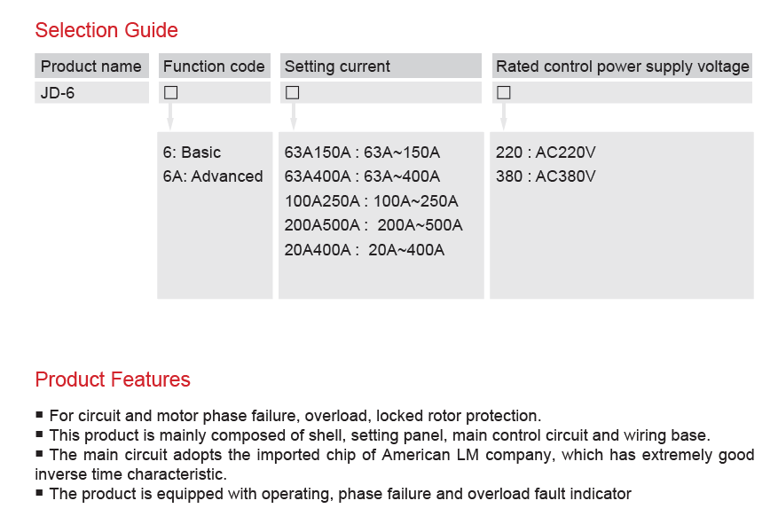Select the 380 : AC380V voltage option
Image resolution: width=778 pixels, height=532 pixels.
(x=546, y=176)
